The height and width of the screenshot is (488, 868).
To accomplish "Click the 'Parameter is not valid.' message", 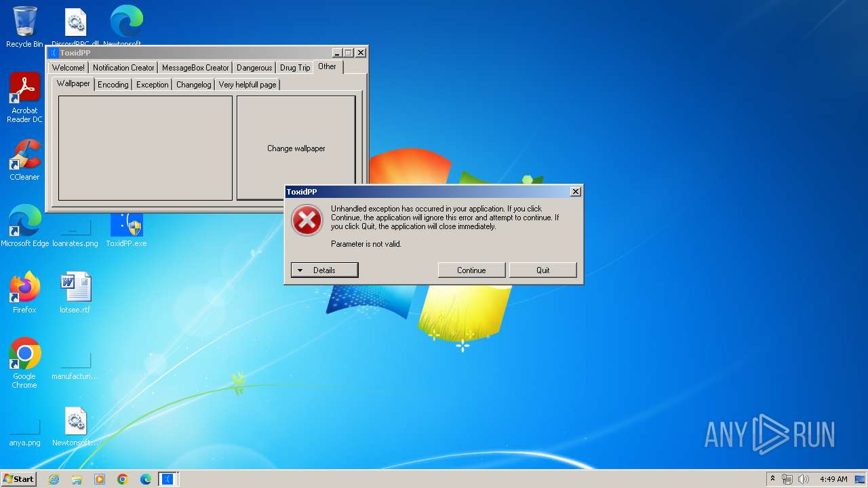I will click(366, 244).
